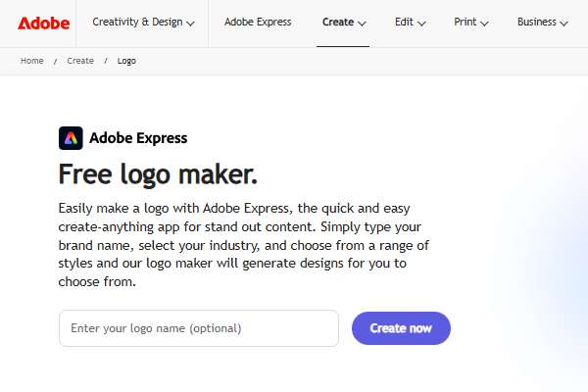Screen dimensions: 588x392
Task: Expand the Edit dropdown menu
Action: point(410,23)
